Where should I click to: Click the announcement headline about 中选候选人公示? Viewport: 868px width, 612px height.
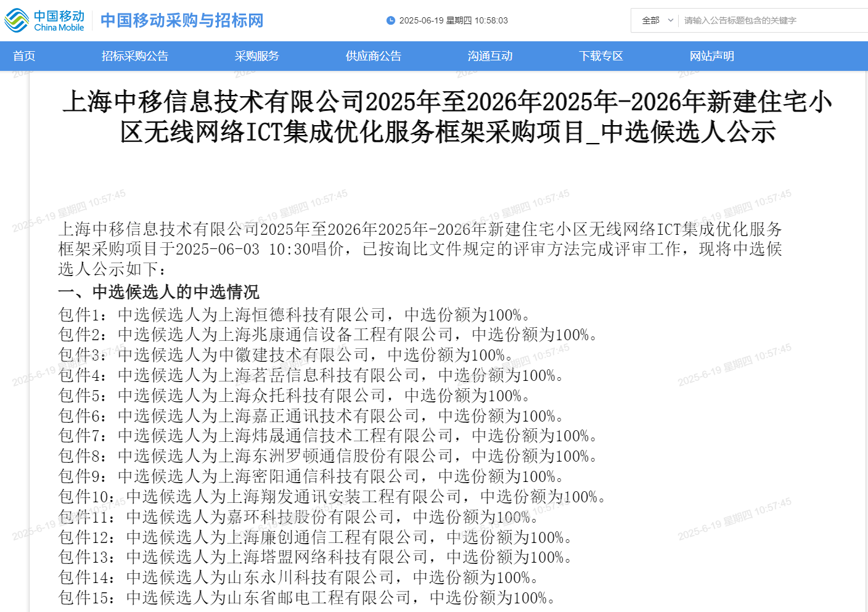click(x=448, y=117)
